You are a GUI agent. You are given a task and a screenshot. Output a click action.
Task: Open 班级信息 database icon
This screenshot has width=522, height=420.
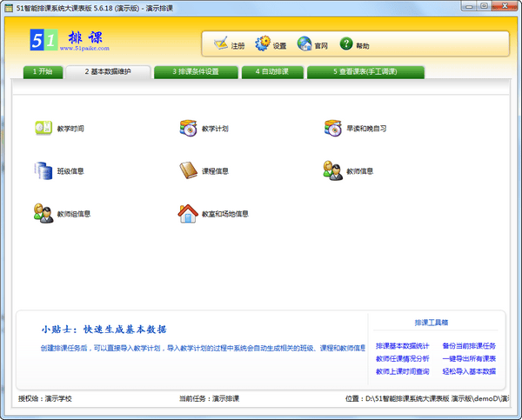[43, 170]
